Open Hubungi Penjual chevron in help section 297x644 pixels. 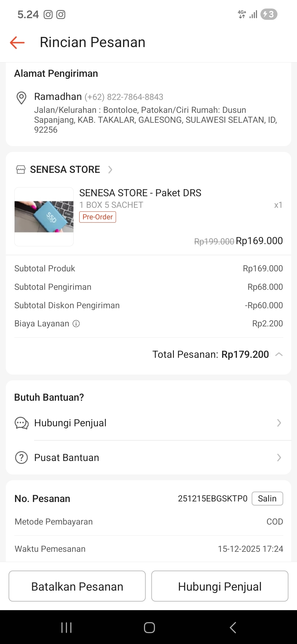pos(279,423)
